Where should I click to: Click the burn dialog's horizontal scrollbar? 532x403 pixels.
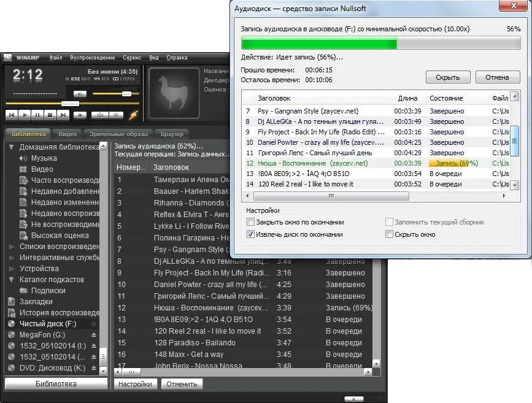click(331, 196)
